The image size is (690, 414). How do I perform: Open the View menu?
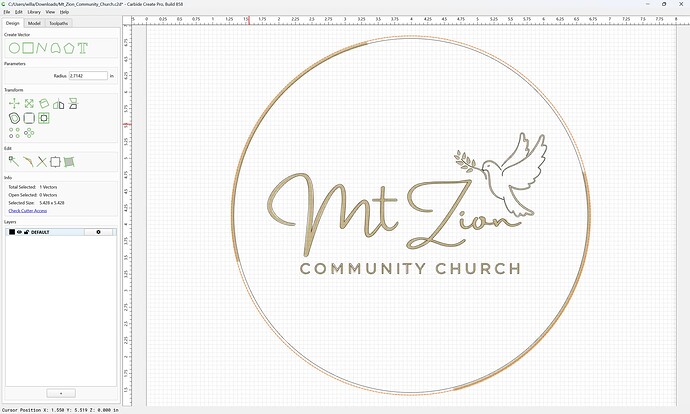point(50,12)
